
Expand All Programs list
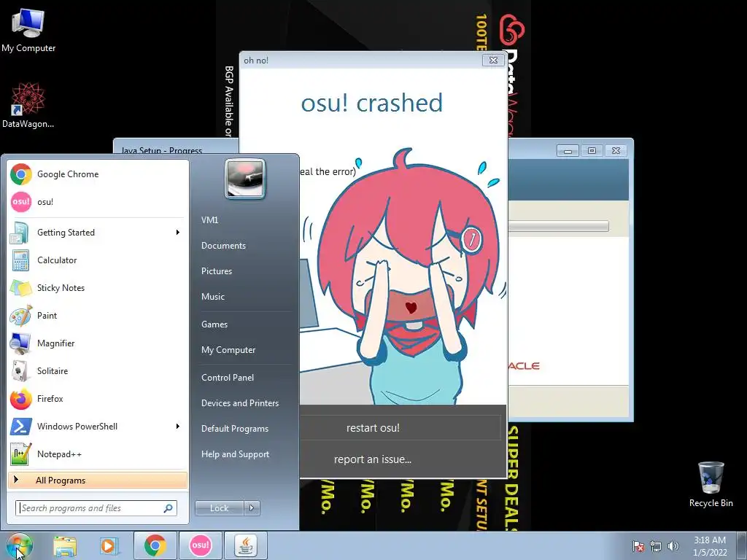(98, 480)
